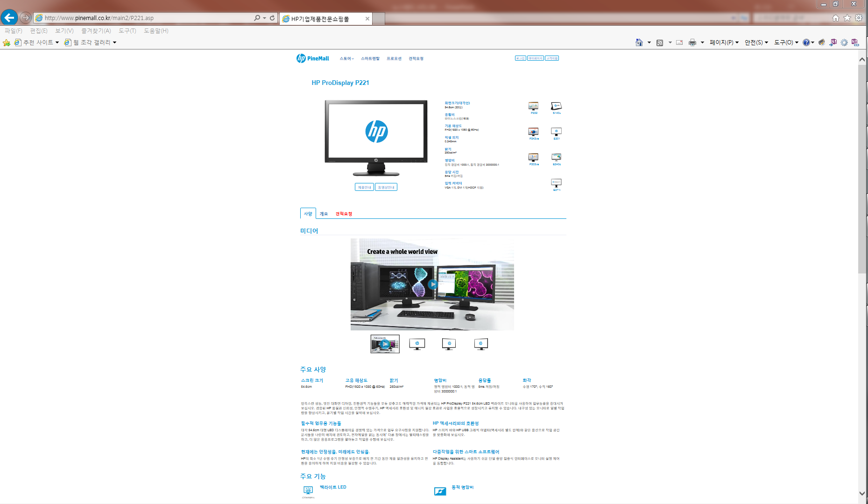This screenshot has height=504, width=868.
Task: Open the 페이지(P) command menu
Action: pyautogui.click(x=724, y=42)
